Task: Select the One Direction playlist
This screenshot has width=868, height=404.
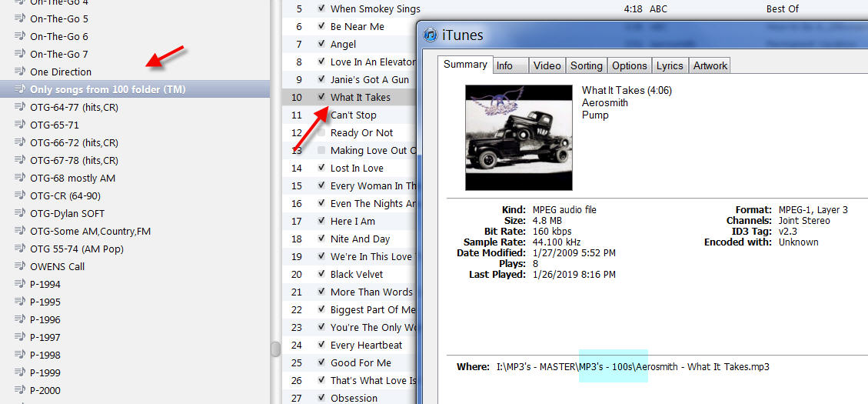Action: pyautogui.click(x=61, y=72)
